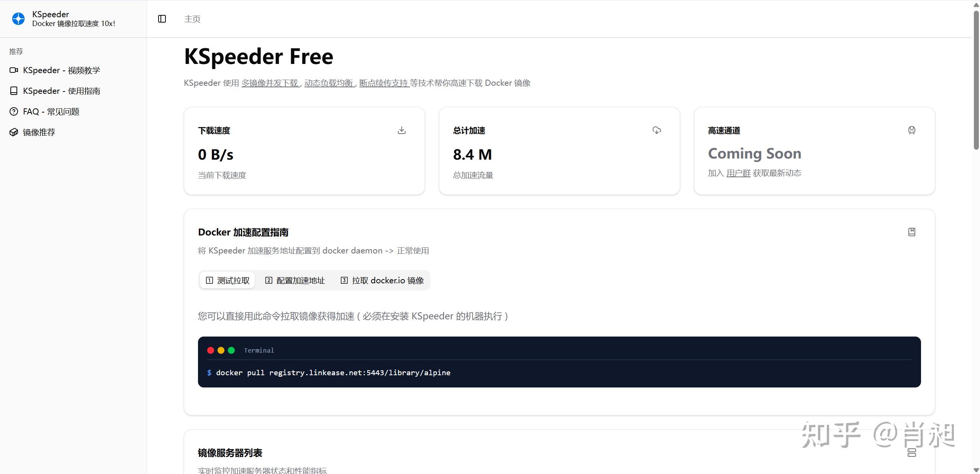Viewport: 980px width, 474px height.
Task: Click the server icon near 镜像服务器列表
Action: [911, 453]
